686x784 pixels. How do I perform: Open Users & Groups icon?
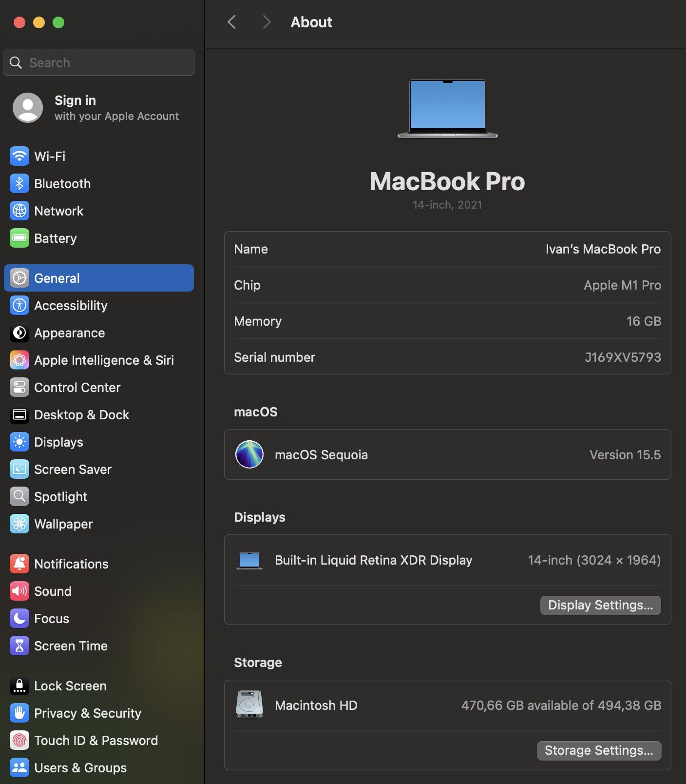point(19,767)
